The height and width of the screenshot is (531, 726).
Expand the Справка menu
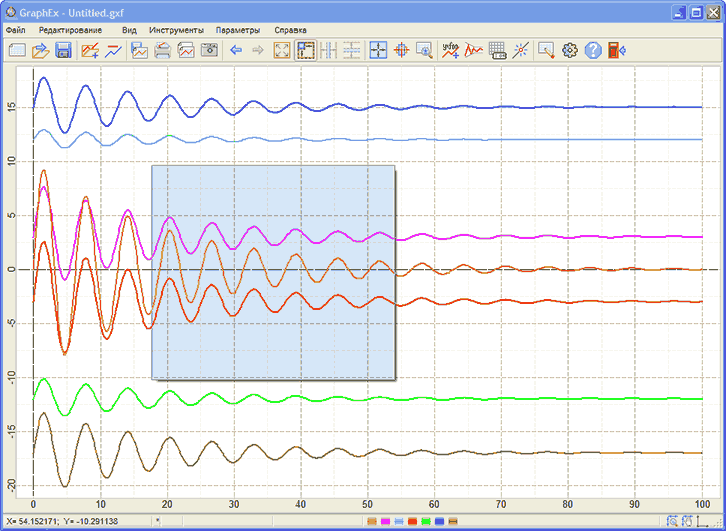point(290,30)
